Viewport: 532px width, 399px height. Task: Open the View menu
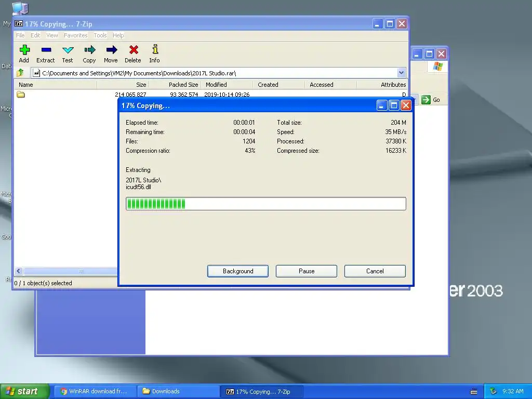coord(52,35)
